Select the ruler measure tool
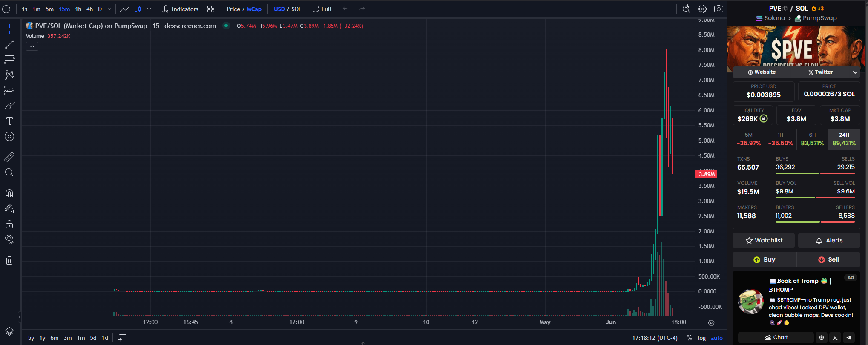Viewport: 868px width, 345px height. point(9,157)
